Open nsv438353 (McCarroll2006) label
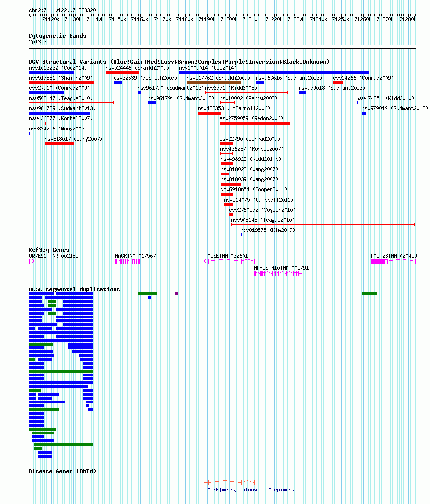Screen dimensions: 430x504 (x=234, y=109)
